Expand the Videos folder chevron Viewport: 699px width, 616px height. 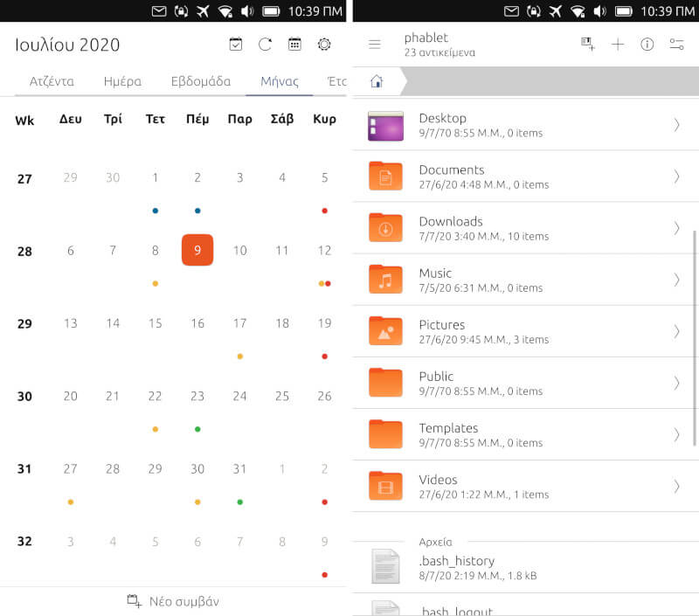pyautogui.click(x=676, y=486)
